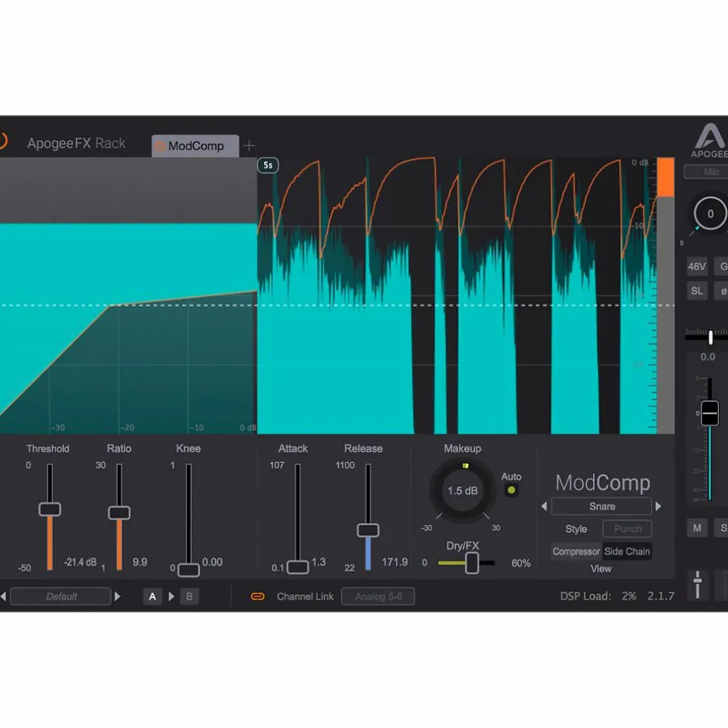Click the input gain knob showing 0
The height and width of the screenshot is (728, 728).
[710, 214]
